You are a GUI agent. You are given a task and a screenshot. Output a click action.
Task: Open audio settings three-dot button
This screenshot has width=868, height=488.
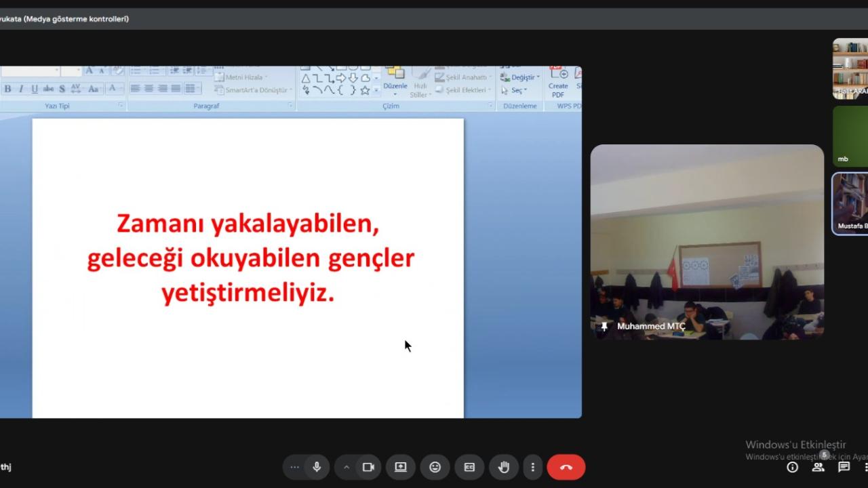click(294, 467)
